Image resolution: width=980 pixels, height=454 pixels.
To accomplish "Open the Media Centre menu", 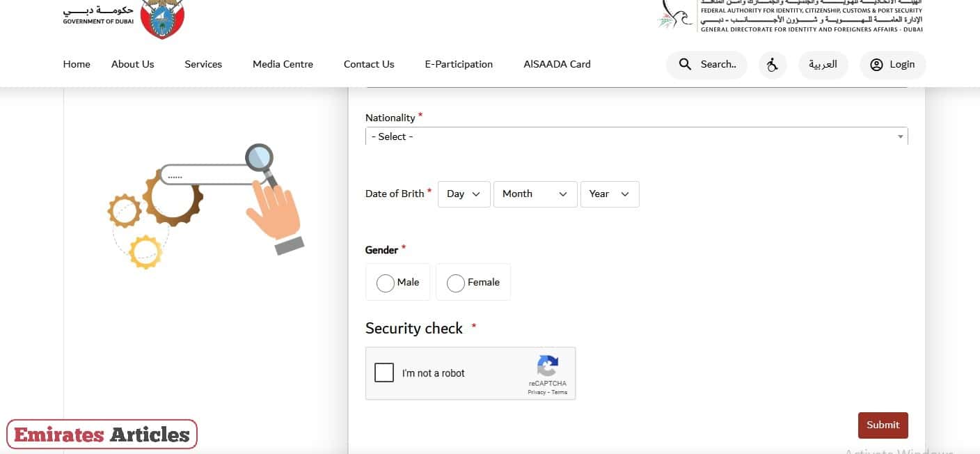I will tap(283, 64).
